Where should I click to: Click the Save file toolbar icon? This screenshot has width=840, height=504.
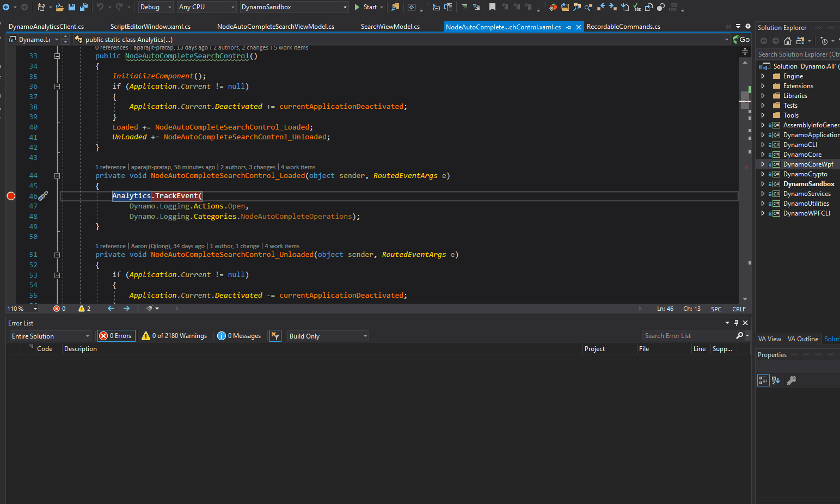tap(72, 7)
